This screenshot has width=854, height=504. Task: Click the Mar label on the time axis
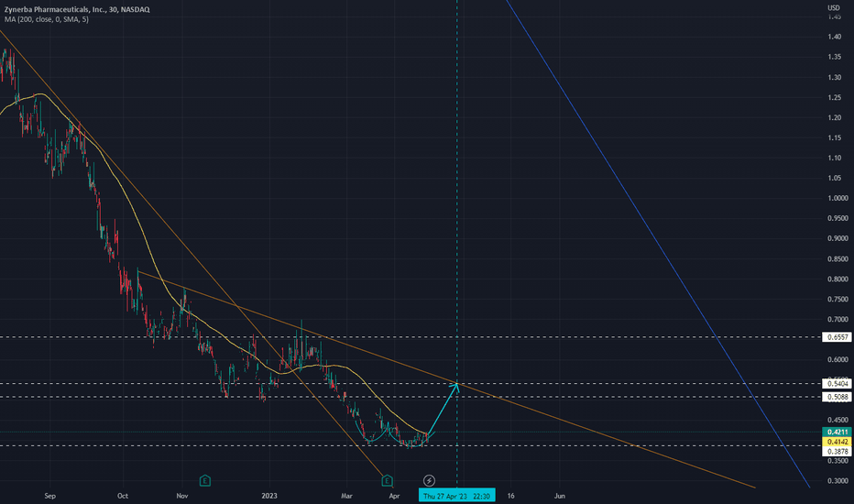346,496
